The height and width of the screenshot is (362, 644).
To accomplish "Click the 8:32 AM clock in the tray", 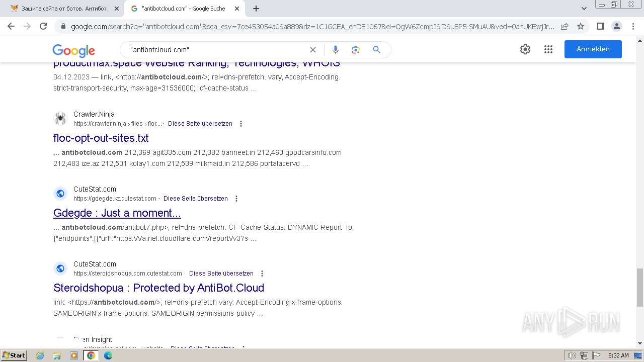I will click(x=618, y=355).
